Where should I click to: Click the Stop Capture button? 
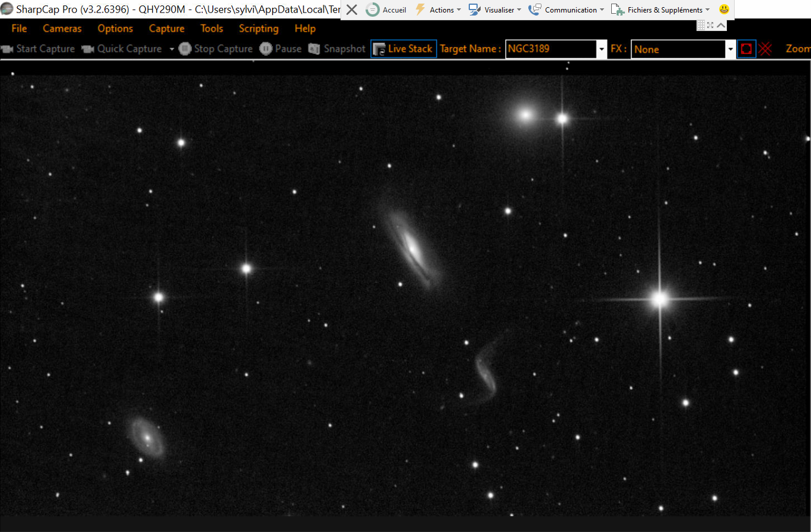click(x=216, y=49)
